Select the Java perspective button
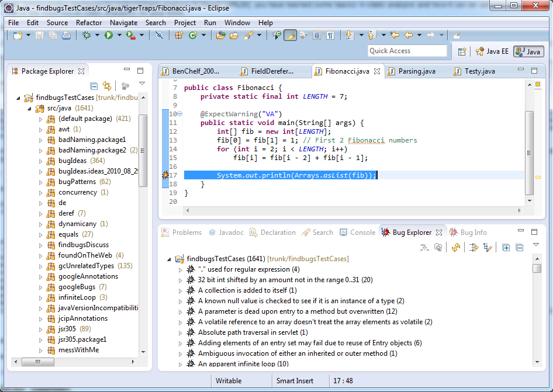This screenshot has height=392, width=553. click(x=528, y=51)
